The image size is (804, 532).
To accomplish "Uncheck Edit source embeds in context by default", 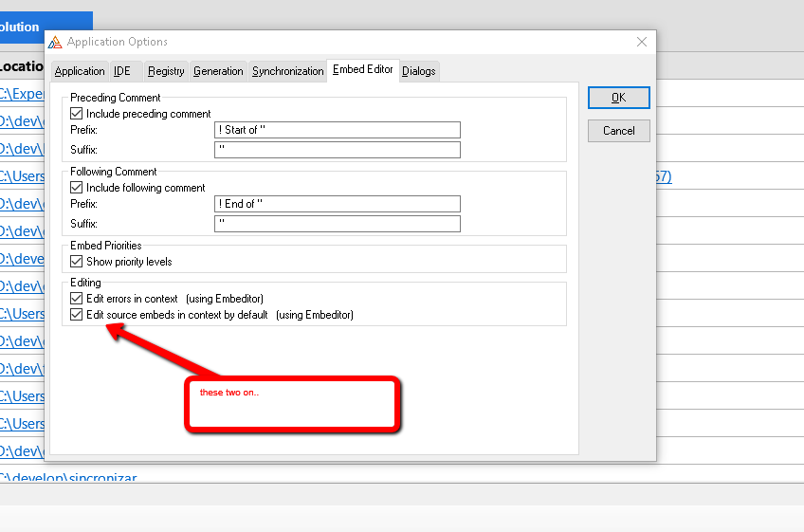I will [77, 315].
